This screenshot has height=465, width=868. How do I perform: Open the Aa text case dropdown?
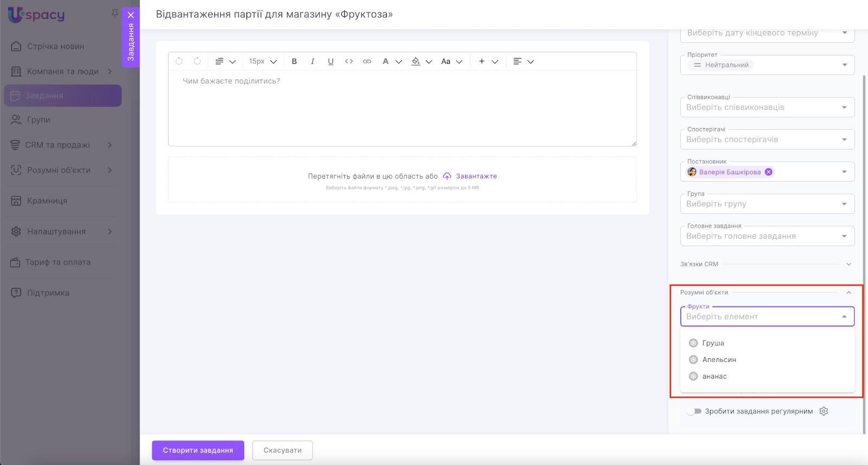tap(451, 61)
